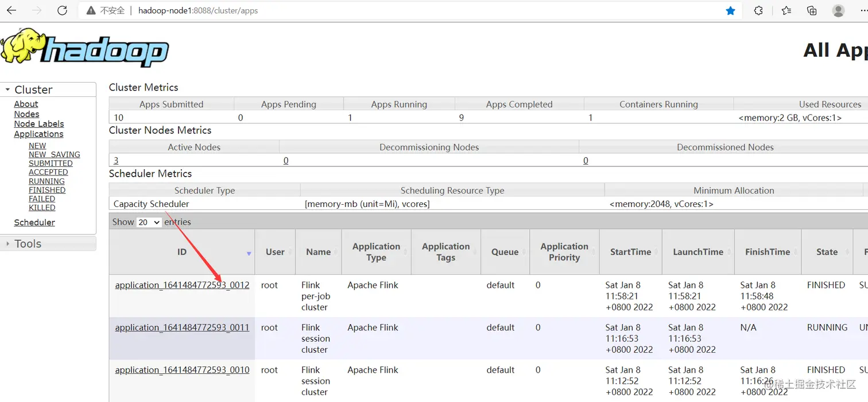Click the Apps Completed metrics header
The width and height of the screenshot is (868, 402).
(519, 104)
